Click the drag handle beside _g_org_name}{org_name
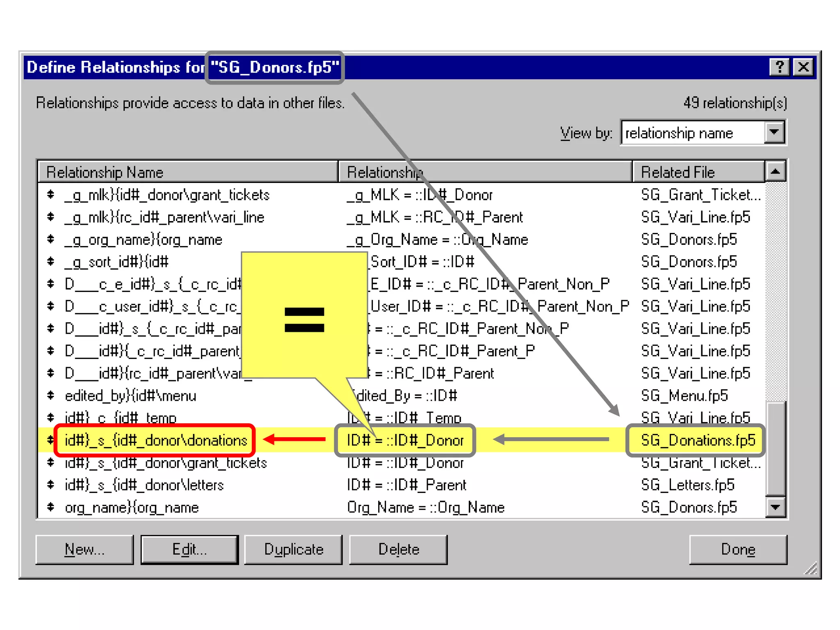The image size is (840, 630). click(51, 239)
